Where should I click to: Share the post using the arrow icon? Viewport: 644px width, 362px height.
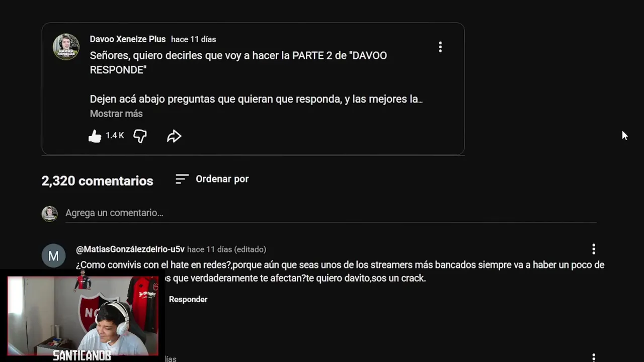click(174, 136)
